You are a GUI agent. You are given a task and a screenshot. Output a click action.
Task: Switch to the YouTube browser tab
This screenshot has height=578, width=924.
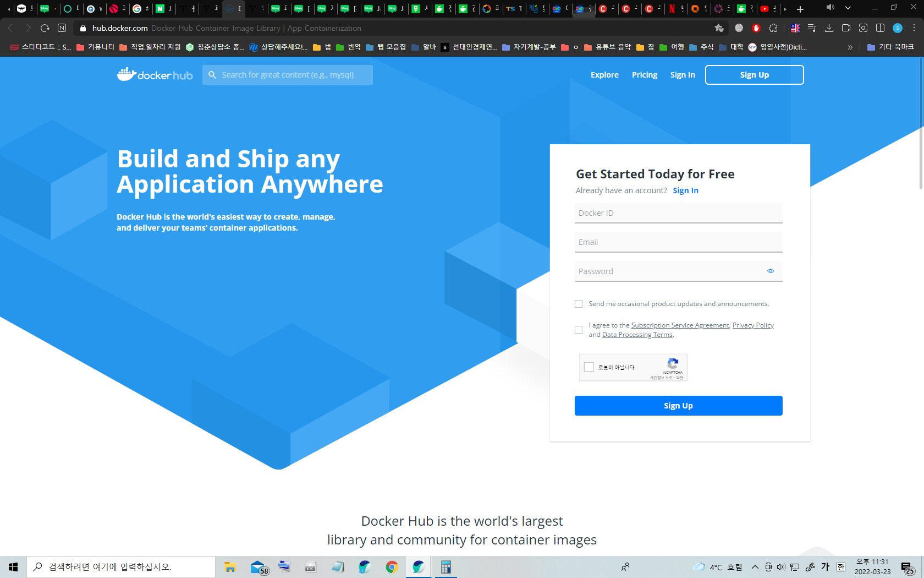point(768,9)
